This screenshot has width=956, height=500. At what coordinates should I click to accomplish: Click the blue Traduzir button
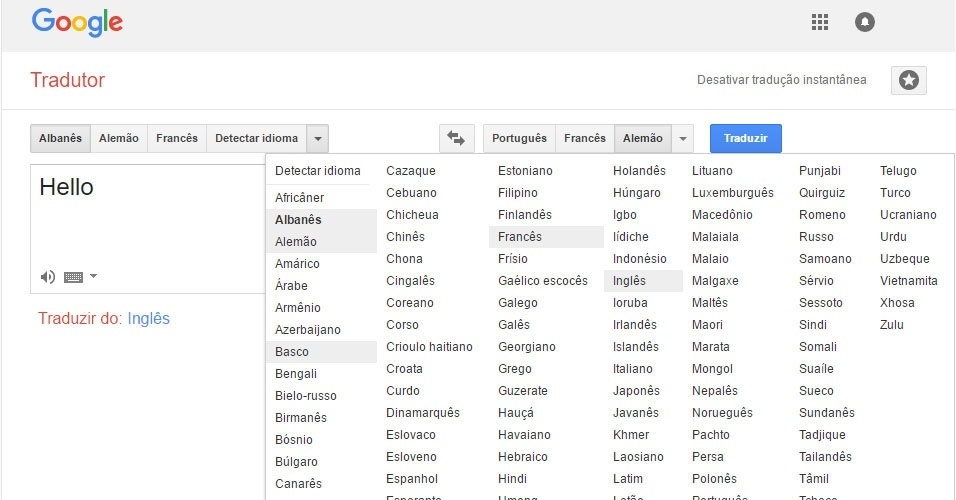(746, 138)
